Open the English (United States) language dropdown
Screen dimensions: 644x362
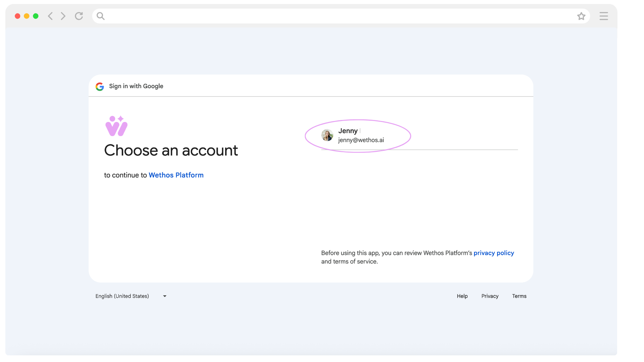131,296
